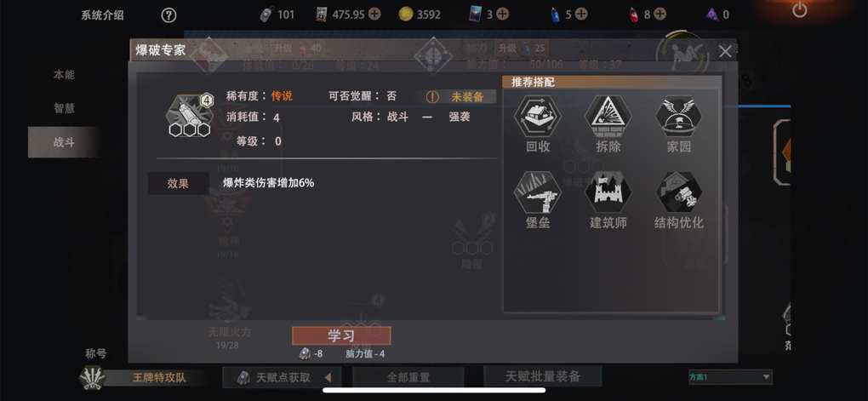This screenshot has height=401, width=868.
Task: Switch to the 智慧 tab
Action: (x=64, y=109)
